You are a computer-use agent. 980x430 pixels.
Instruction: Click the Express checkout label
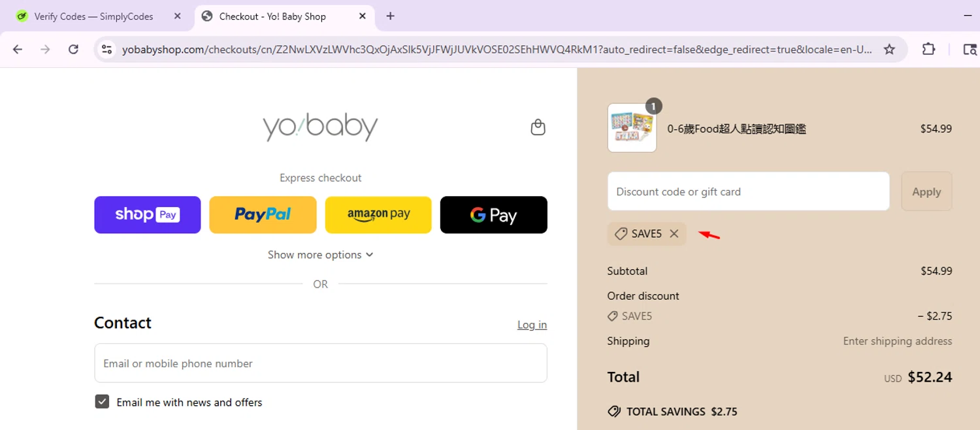click(x=320, y=178)
